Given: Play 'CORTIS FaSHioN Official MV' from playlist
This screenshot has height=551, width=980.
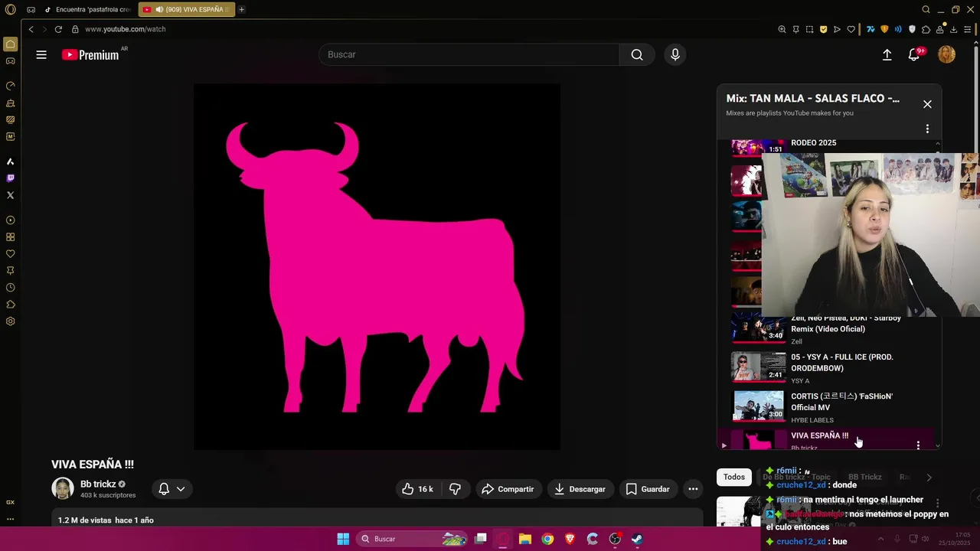Looking at the screenshot, I should pos(831,407).
